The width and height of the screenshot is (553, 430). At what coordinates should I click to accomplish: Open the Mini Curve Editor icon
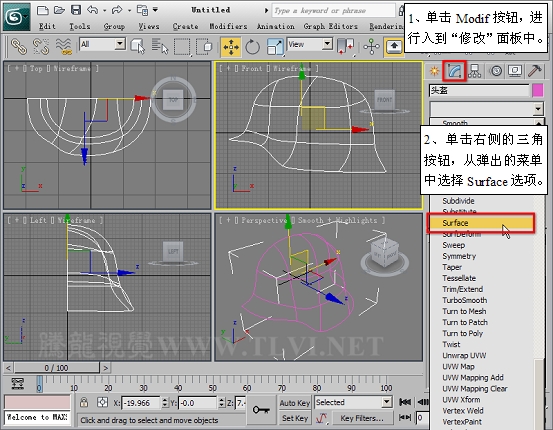[17, 383]
